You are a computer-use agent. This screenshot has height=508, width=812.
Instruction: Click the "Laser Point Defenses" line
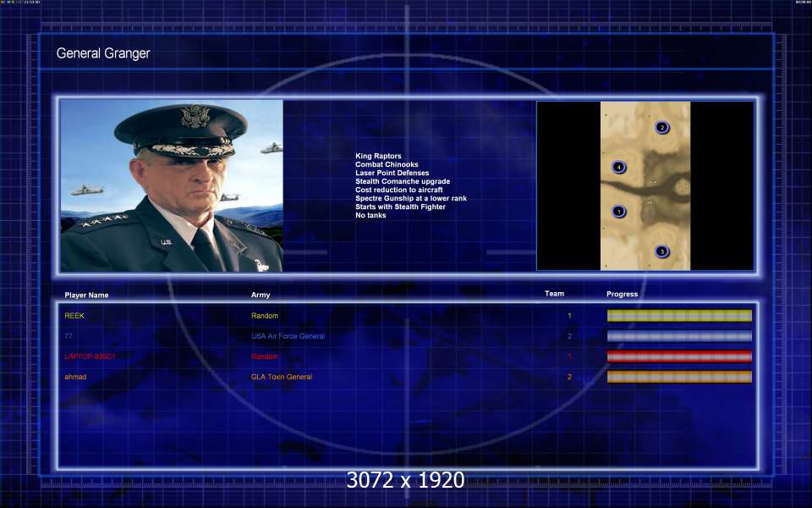point(392,173)
